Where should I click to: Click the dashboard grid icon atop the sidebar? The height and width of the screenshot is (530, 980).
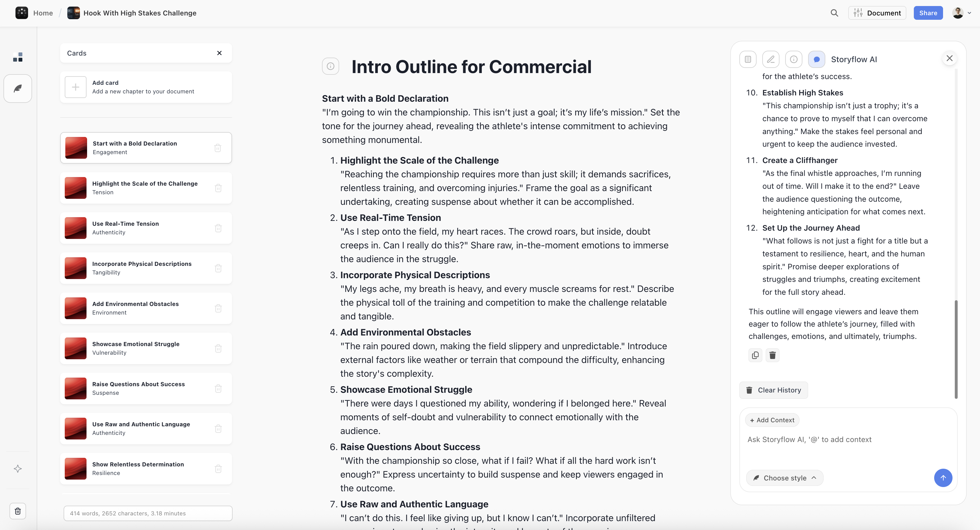coord(17,57)
